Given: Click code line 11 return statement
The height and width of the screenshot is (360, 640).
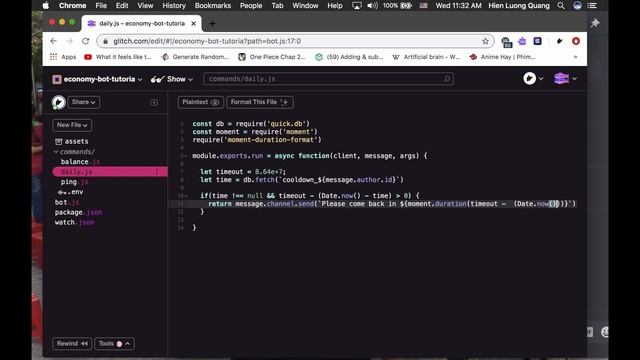Looking at the screenshot, I should (x=391, y=204).
